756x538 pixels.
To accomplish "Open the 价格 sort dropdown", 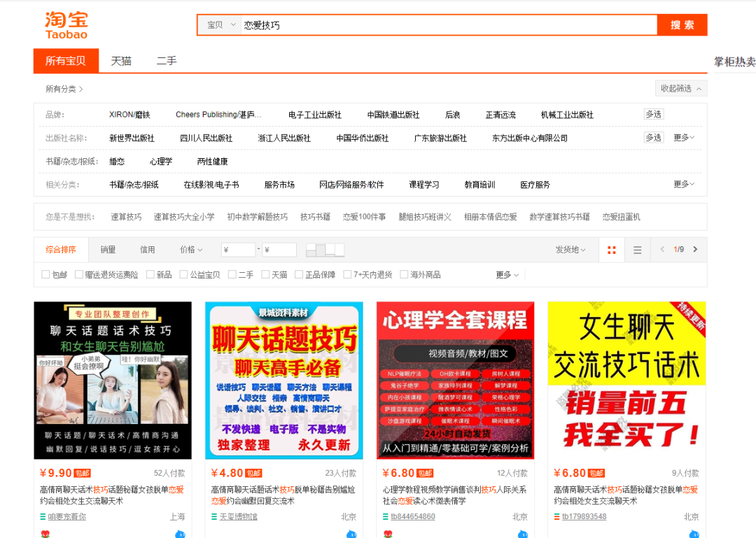I will [x=190, y=250].
